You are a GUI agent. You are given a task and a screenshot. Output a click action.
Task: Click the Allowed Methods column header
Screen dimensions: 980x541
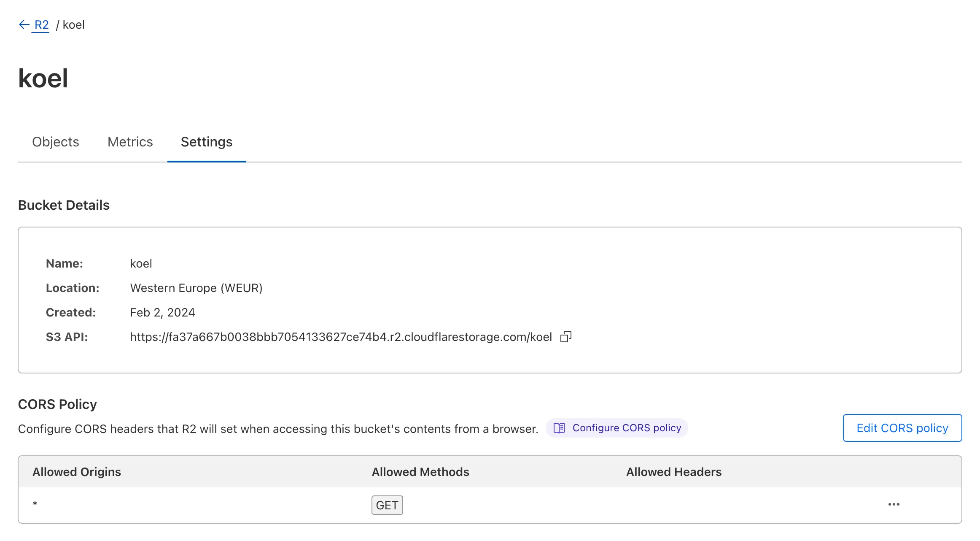[x=420, y=472]
